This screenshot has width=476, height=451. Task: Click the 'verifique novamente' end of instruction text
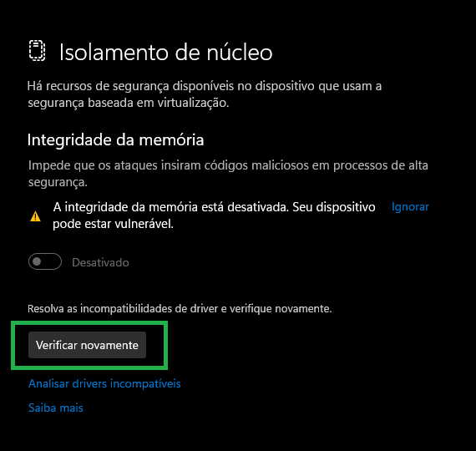(281, 308)
